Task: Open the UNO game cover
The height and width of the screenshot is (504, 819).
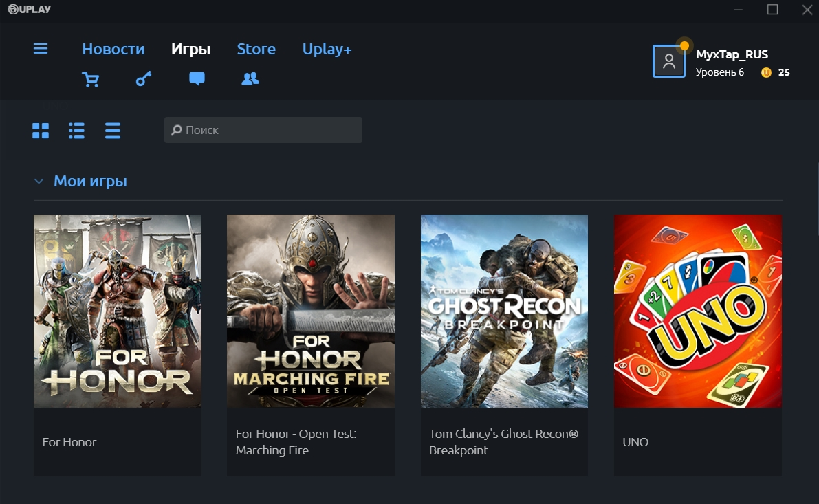Action: 698,311
